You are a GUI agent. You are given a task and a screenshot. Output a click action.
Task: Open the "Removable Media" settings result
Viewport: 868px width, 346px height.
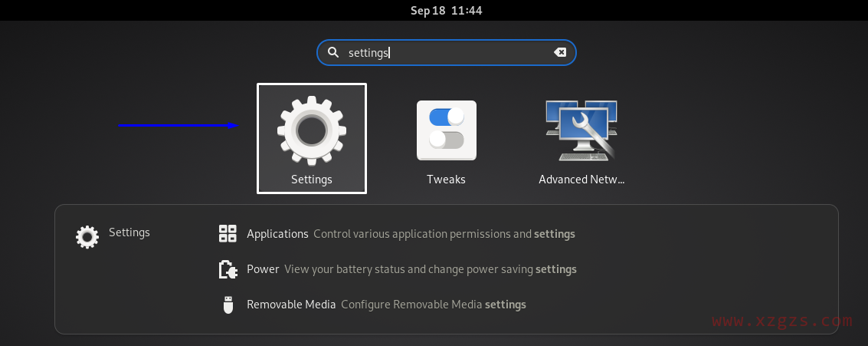coord(291,305)
